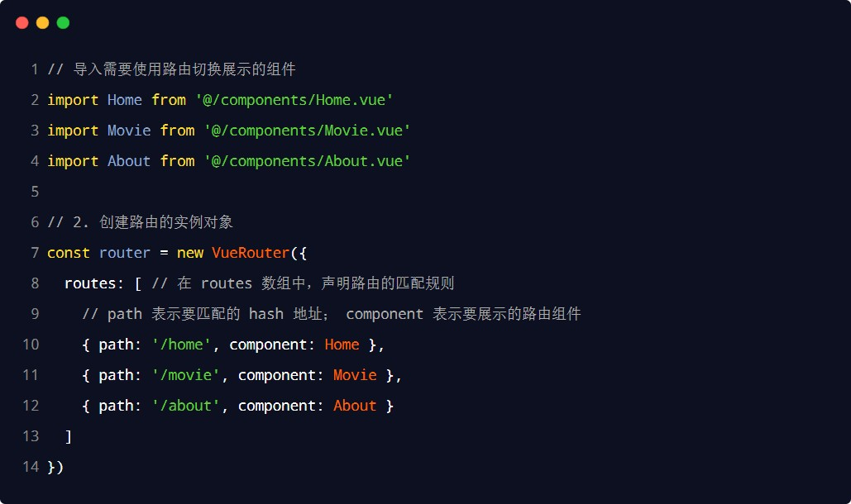Click the 'routes' property key

pos(90,283)
